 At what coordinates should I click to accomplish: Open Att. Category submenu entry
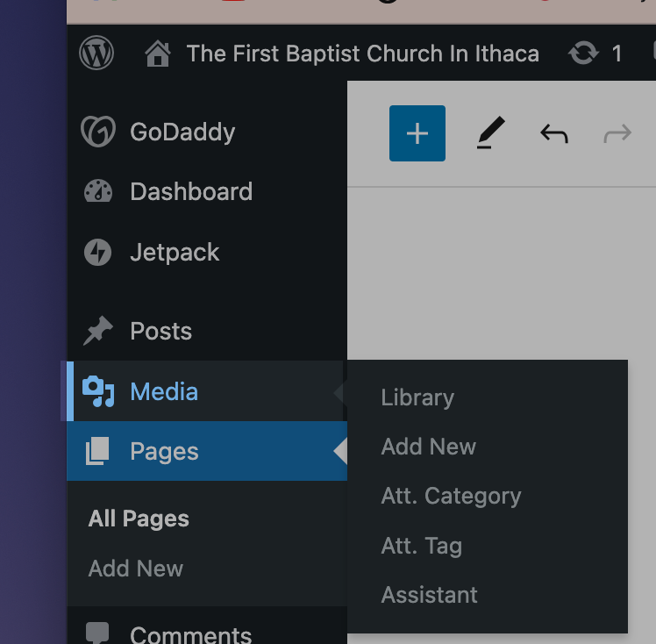pos(451,496)
